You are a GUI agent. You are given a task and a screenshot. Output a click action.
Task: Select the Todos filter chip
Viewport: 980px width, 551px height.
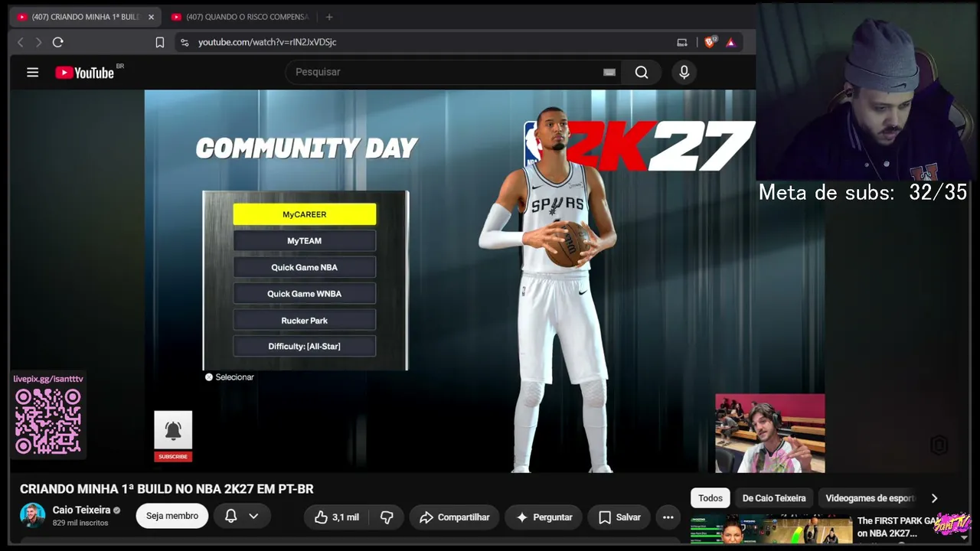[710, 498]
